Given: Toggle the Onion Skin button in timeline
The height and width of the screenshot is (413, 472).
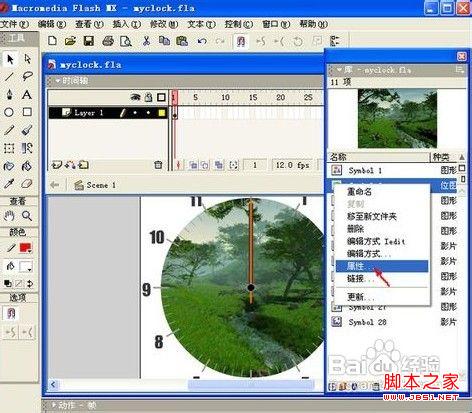Looking at the screenshot, I should coord(193,165).
